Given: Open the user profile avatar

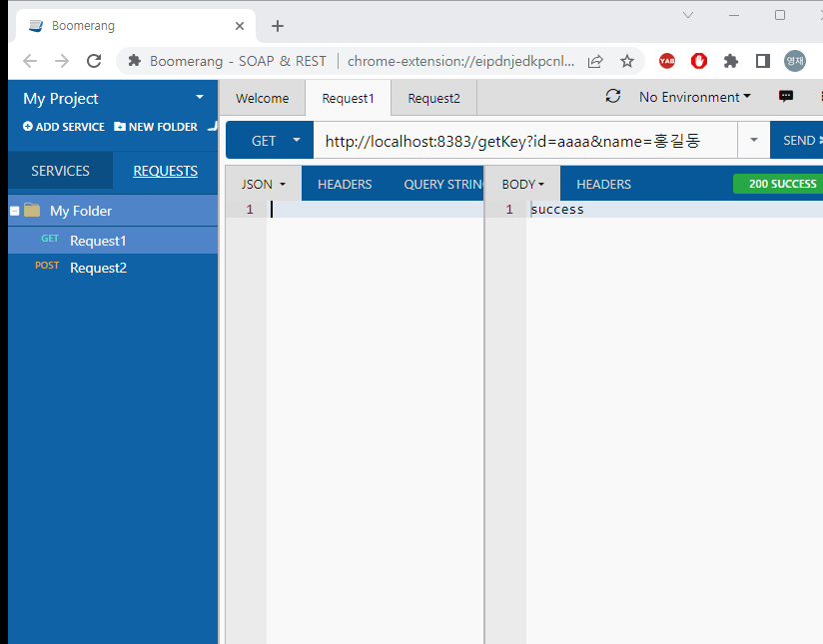Looking at the screenshot, I should (795, 61).
